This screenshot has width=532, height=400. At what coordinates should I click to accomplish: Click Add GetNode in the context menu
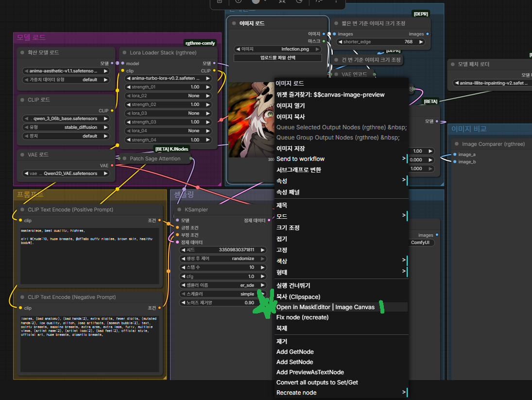tap(342, 352)
